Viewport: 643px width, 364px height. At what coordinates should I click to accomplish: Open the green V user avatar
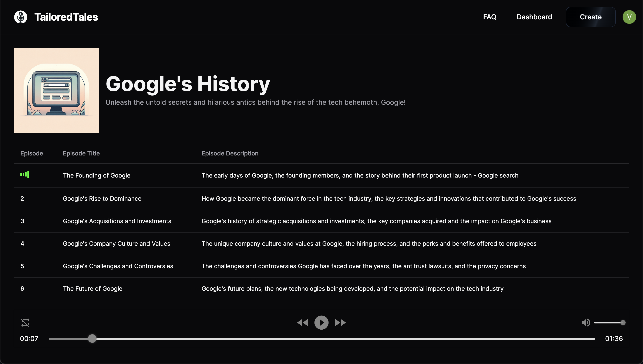[629, 17]
